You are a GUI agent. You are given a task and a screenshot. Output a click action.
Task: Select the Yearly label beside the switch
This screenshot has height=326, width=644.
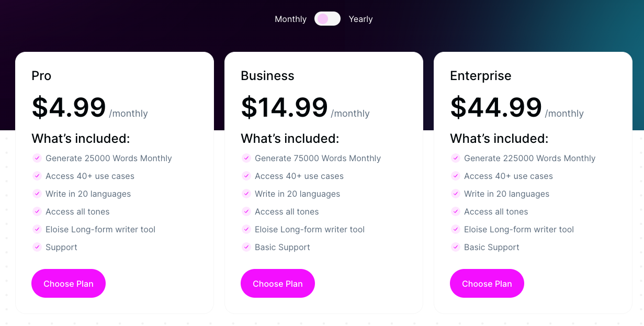pyautogui.click(x=360, y=18)
